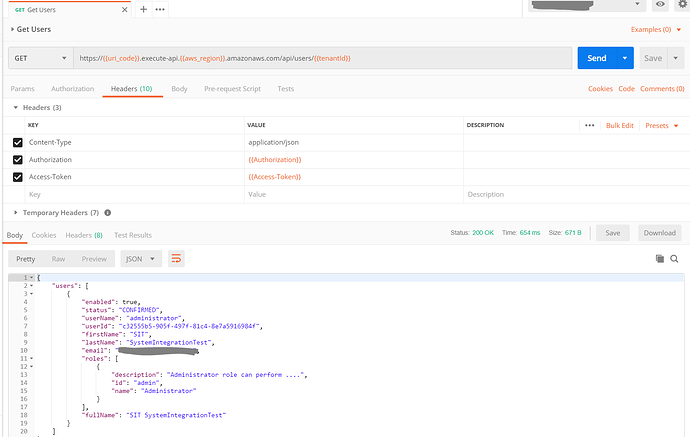Collapse JSON line 12 fold arrow
Screen dimensions: 690x437
coord(32,367)
